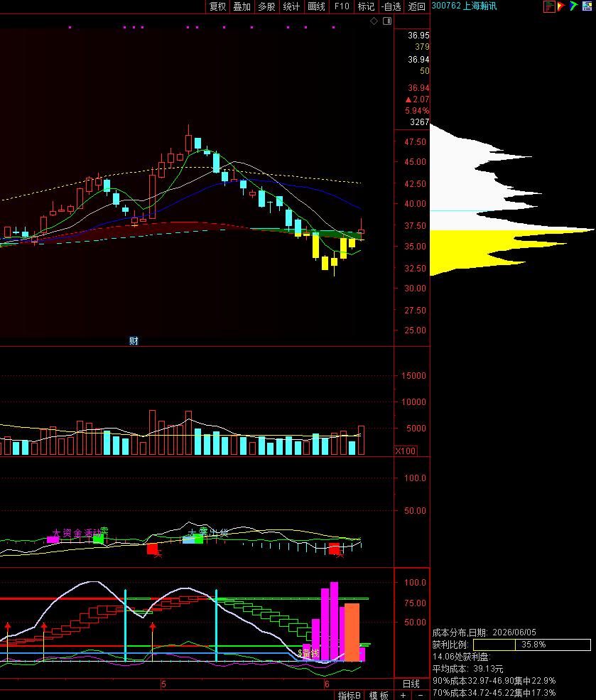Click month 5 marker on time axis

point(163,684)
